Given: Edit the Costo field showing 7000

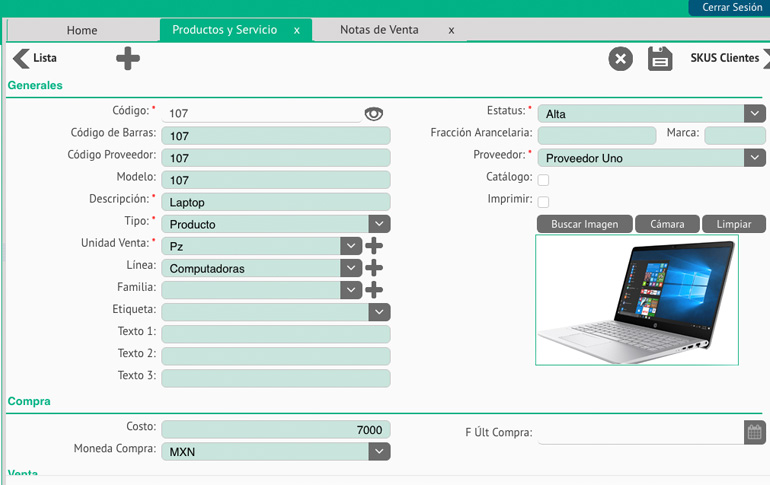Looking at the screenshot, I should tap(276, 430).
